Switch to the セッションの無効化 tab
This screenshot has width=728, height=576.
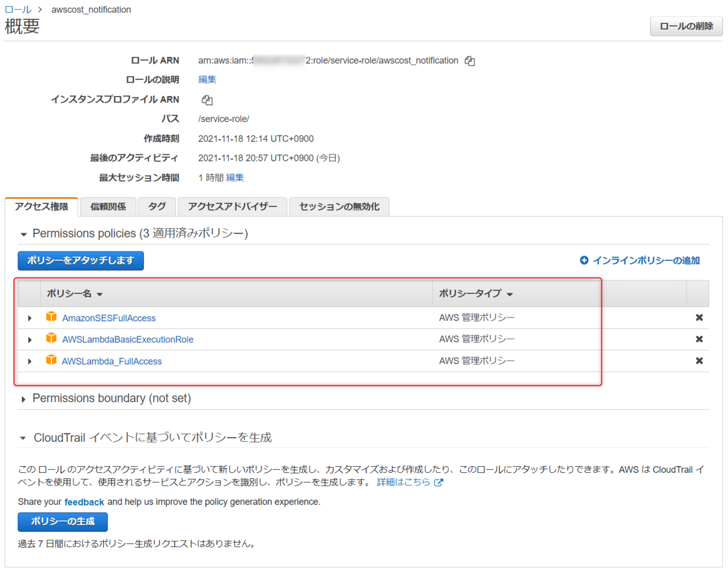[x=339, y=206]
